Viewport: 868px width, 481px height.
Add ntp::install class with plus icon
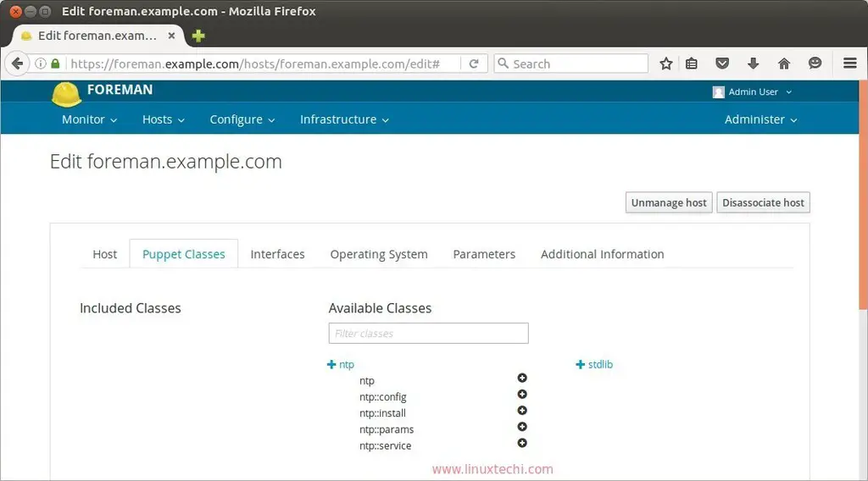[x=522, y=410]
